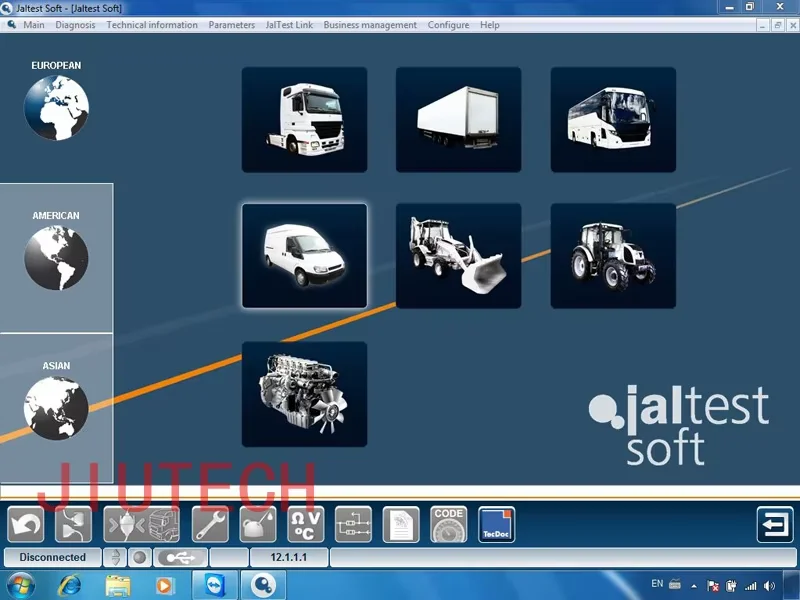Select the truck vehicle category tile
This screenshot has width=800, height=600.
304,119
